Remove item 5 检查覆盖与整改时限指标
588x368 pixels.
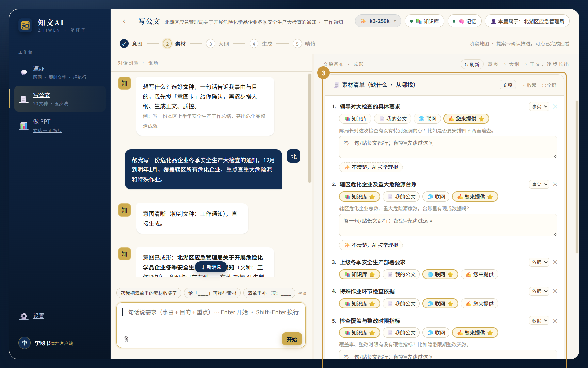555,321
